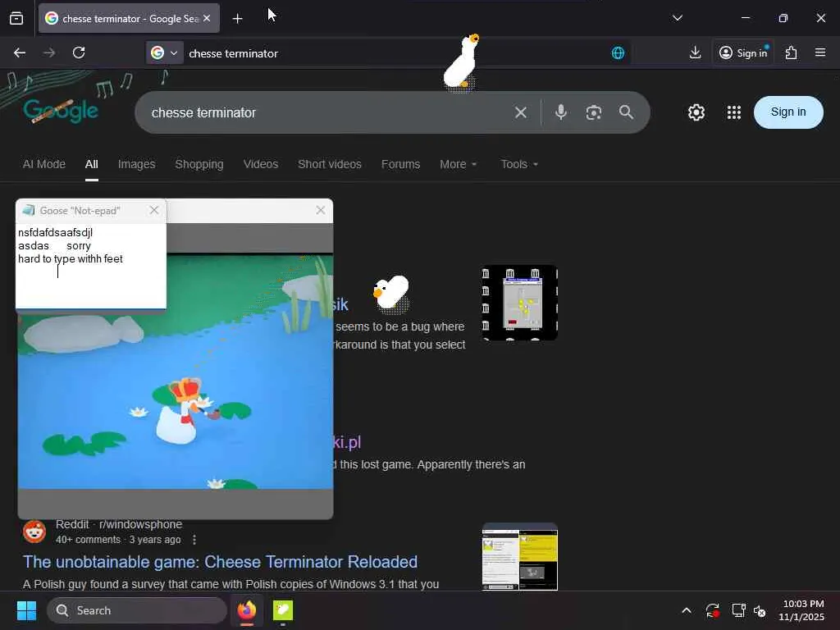Image resolution: width=840 pixels, height=630 pixels.
Task: Clear the Google search box with X
Action: pyautogui.click(x=521, y=112)
